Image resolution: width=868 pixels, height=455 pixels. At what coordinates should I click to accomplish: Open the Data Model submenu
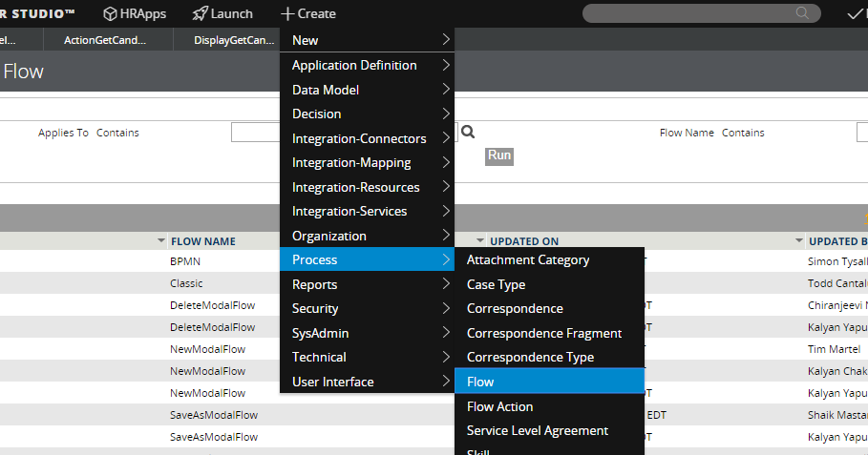(367, 90)
